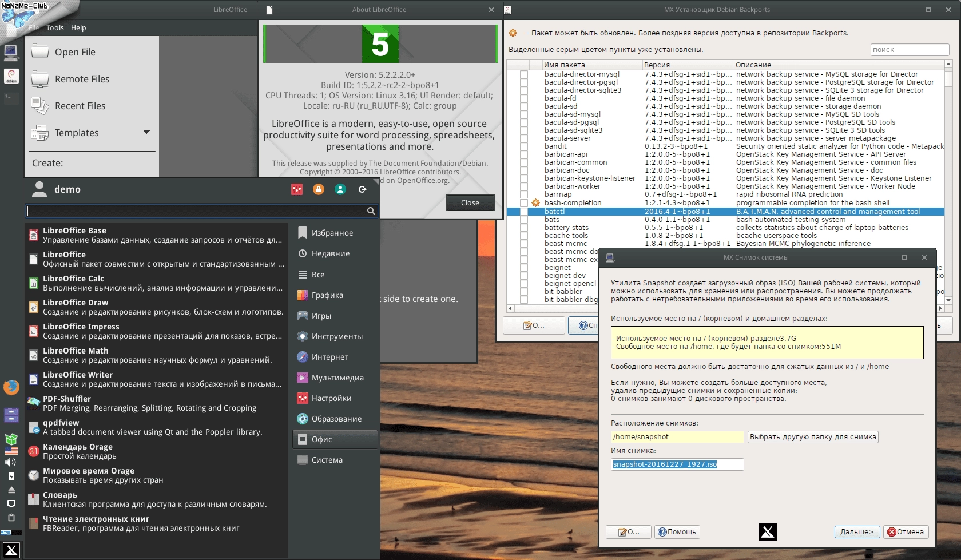
Task: Click the package list vertical scrollbar down arrow
Action: click(948, 300)
